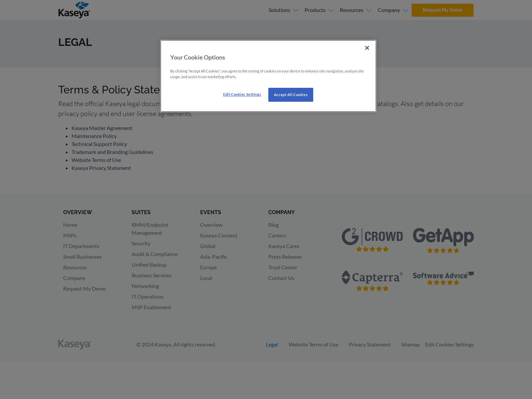Viewport: 532px width, 399px height.
Task: Open the Solutions menu item
Action: click(279, 10)
